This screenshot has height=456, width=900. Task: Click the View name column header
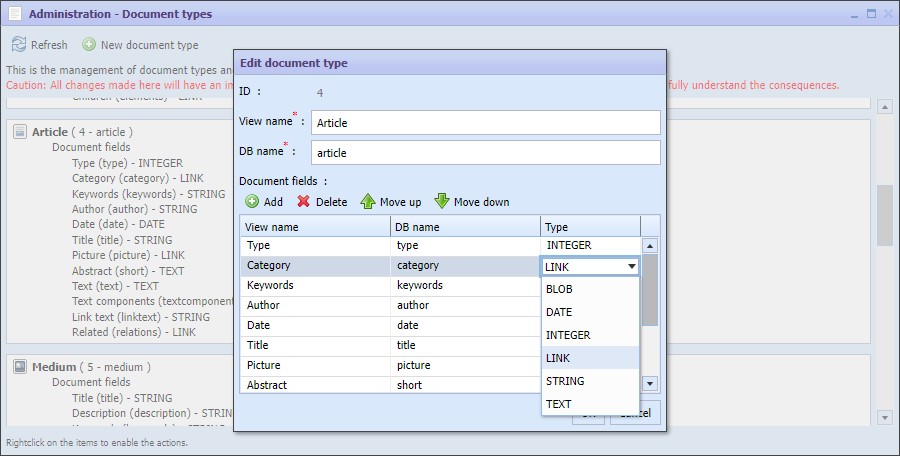315,227
